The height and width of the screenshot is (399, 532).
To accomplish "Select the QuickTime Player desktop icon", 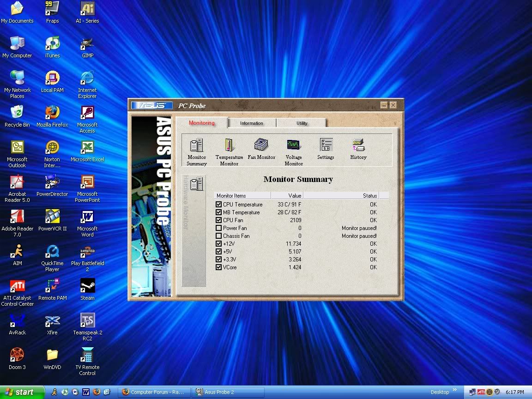I will pos(52,258).
